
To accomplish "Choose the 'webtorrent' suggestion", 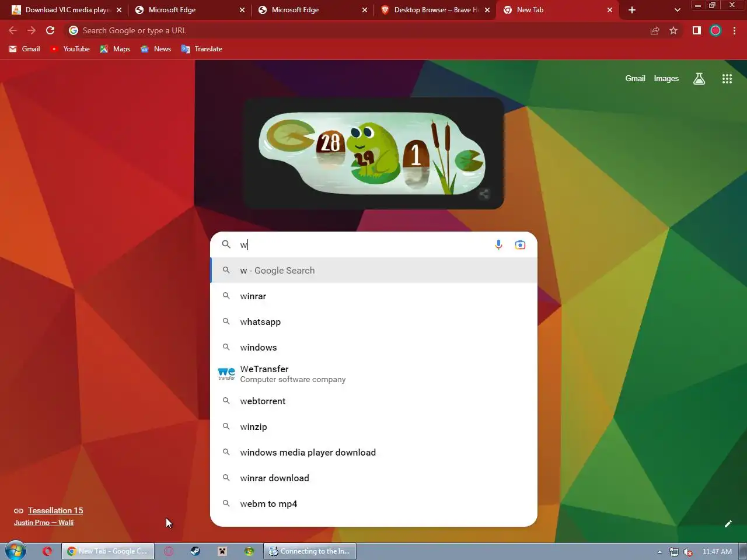I will click(373, 401).
